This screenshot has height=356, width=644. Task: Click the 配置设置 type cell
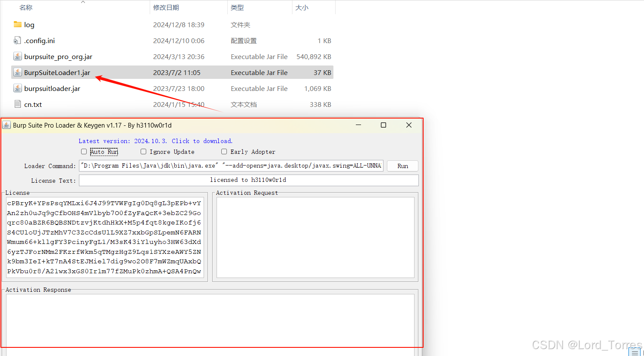(244, 41)
